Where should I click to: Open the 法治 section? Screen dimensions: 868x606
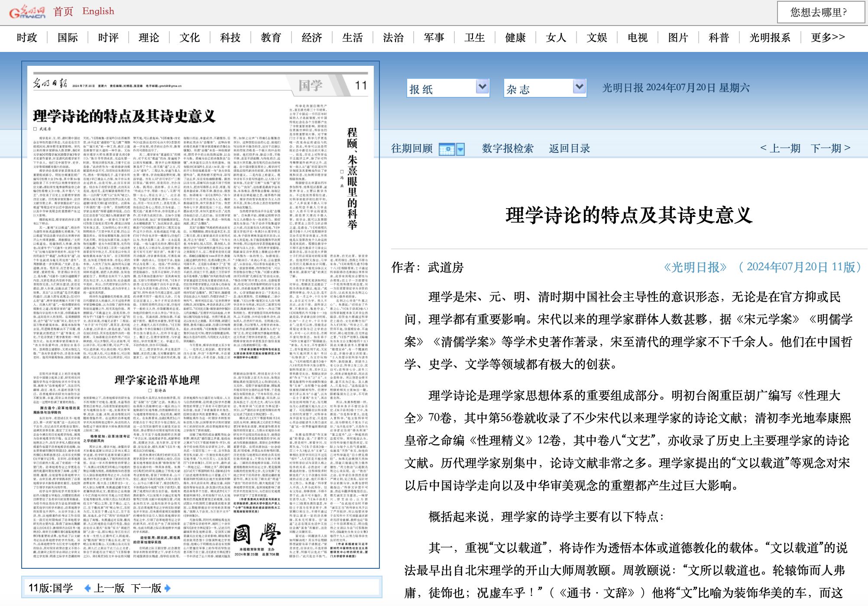393,38
